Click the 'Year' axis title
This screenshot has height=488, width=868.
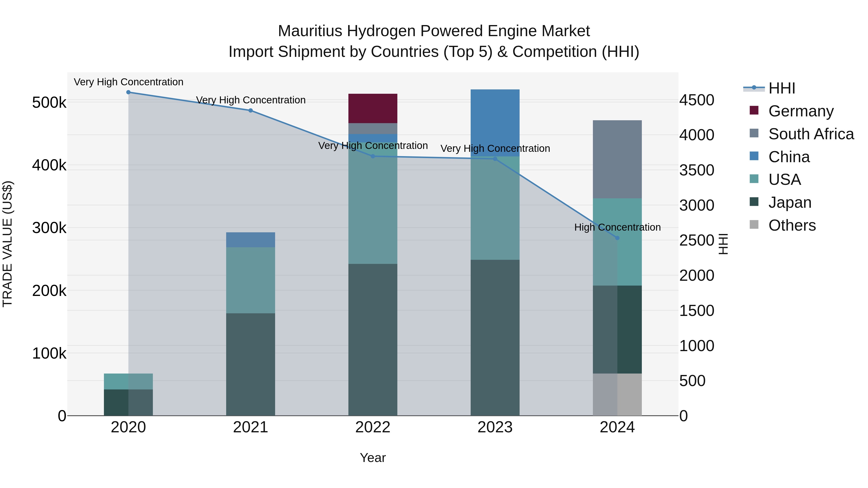point(373,458)
